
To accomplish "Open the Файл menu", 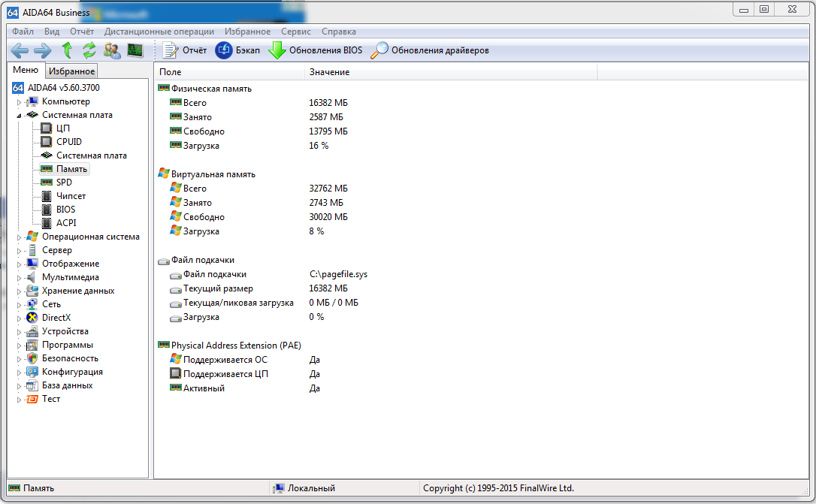I will [x=23, y=32].
